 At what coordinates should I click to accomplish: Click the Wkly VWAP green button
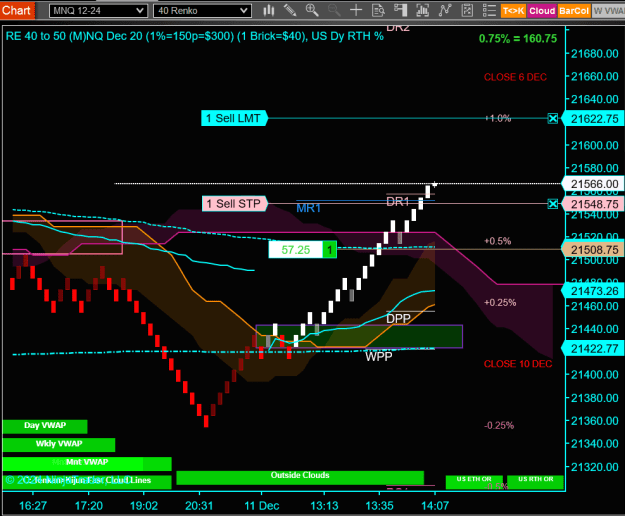pos(59,445)
